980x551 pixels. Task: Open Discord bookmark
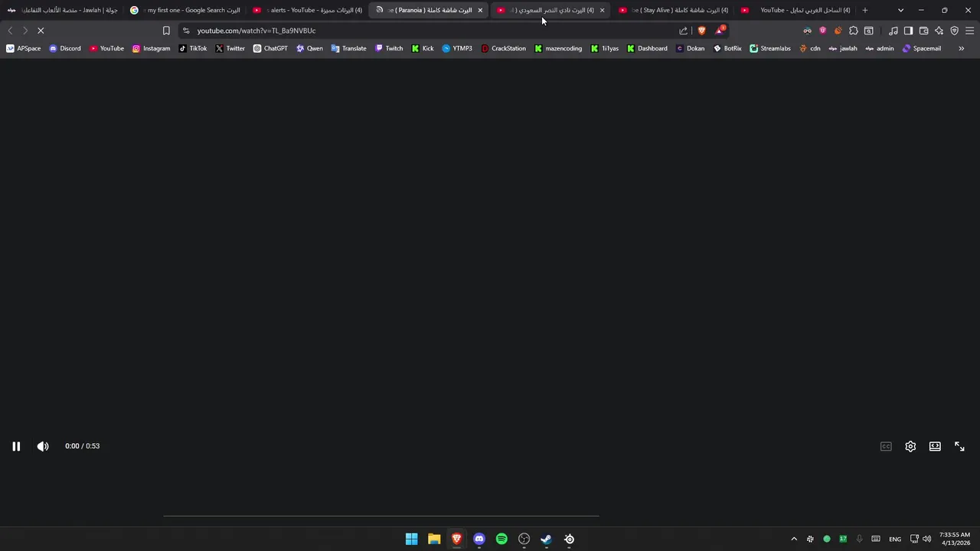65,48
